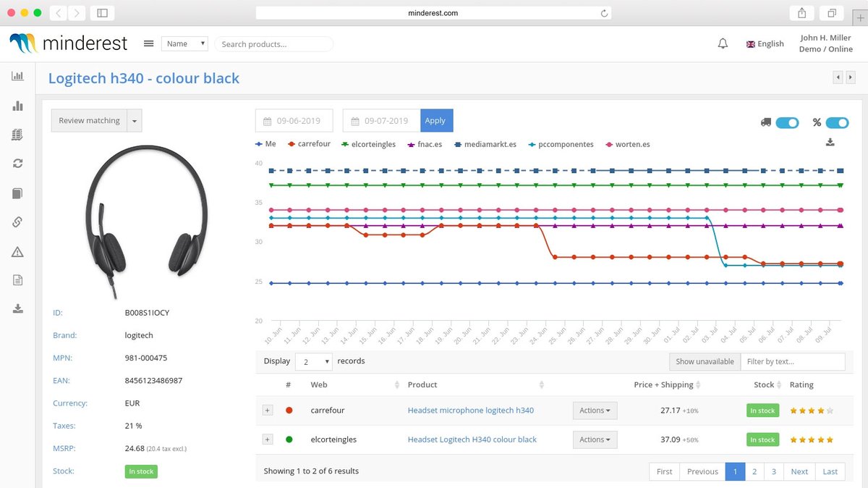Screen dimensions: 868x488
Task: Toggle carrefour series in chart legend
Action: (309, 144)
